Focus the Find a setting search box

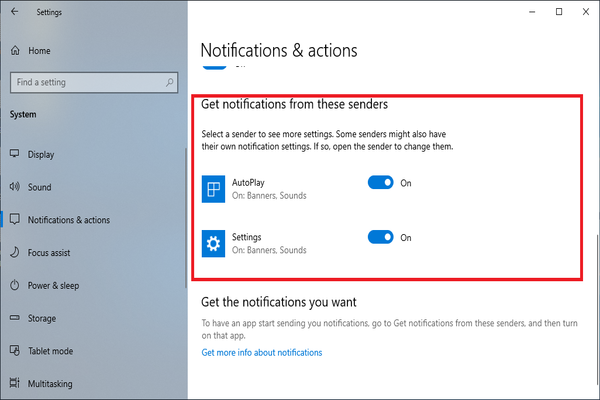point(94,82)
